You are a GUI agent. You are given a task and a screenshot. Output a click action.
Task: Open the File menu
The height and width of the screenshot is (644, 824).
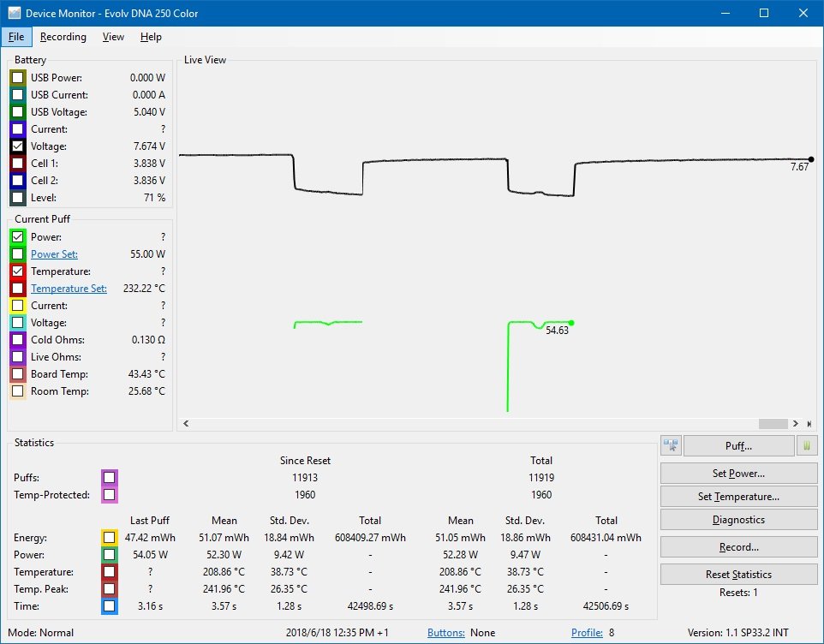pos(16,37)
